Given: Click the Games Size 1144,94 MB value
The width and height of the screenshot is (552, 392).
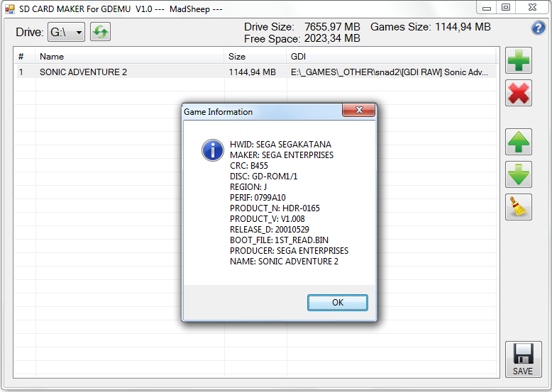Looking at the screenshot, I should coord(463,27).
